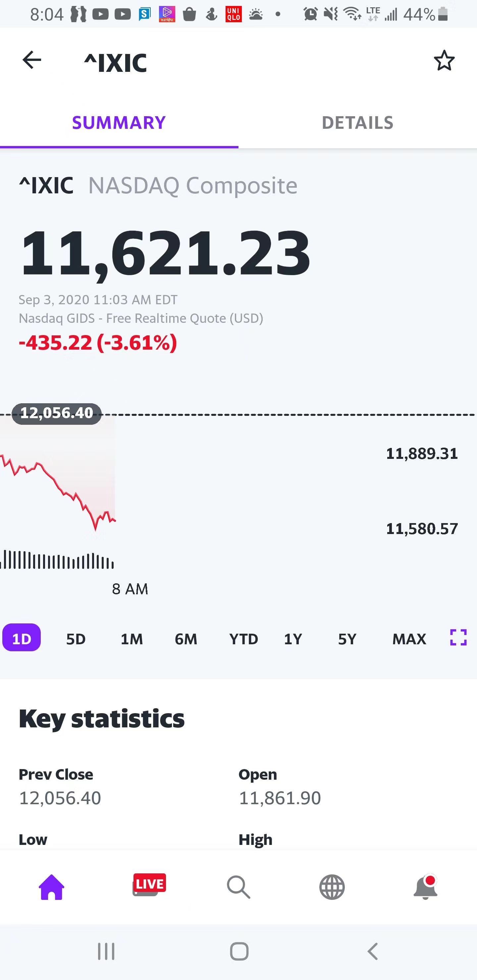Open the globe markets icon
Screen dimensions: 477x980
click(332, 887)
